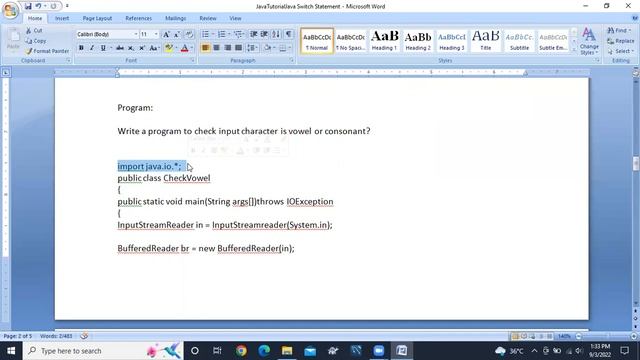Click the Copy command in Clipboard group
640x360 pixels.
36,41
